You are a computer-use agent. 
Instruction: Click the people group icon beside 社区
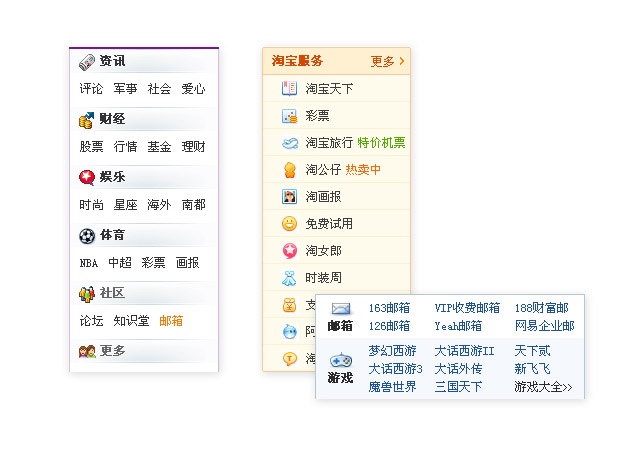[x=87, y=294]
